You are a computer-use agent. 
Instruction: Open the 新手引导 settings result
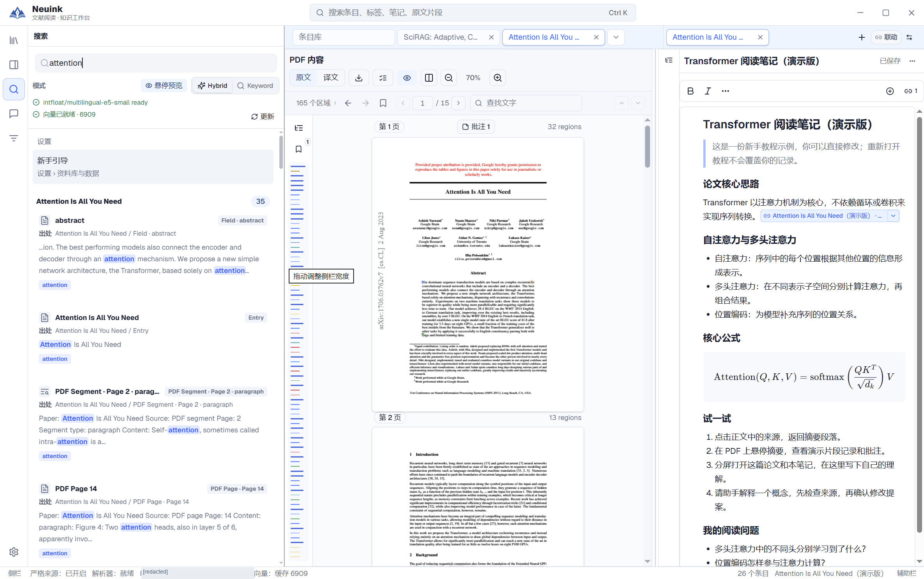coord(153,167)
